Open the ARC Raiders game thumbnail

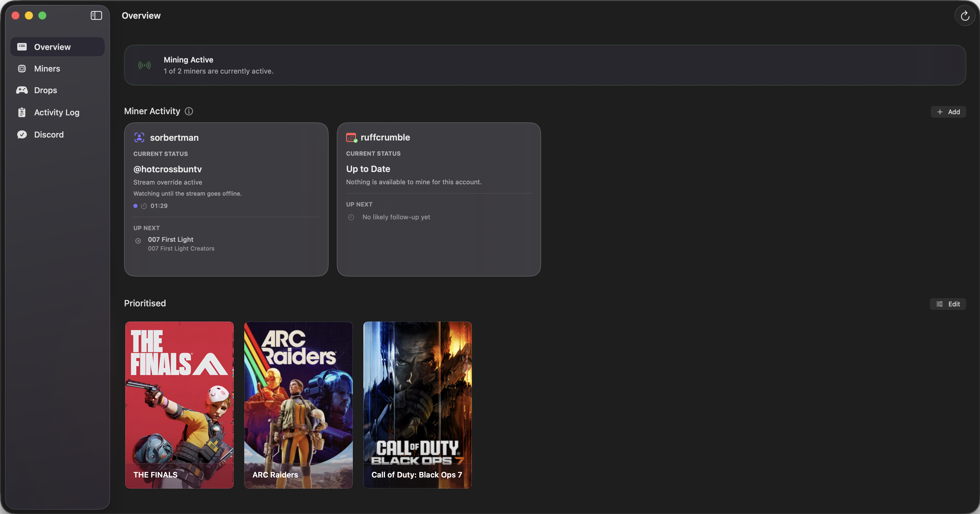tap(298, 405)
